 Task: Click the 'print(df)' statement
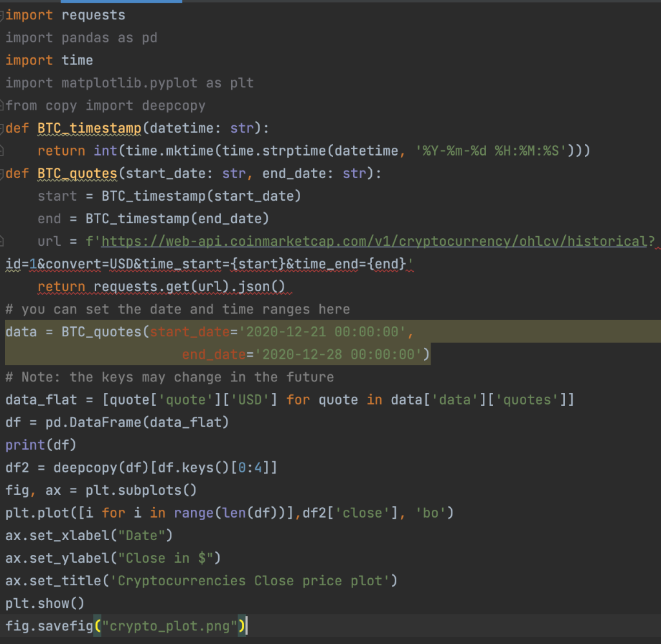click(x=41, y=445)
